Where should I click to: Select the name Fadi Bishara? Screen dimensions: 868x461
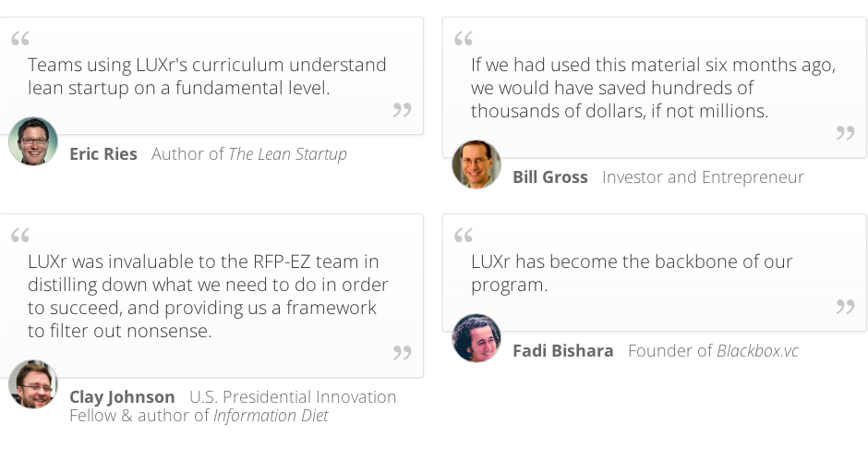[563, 351]
